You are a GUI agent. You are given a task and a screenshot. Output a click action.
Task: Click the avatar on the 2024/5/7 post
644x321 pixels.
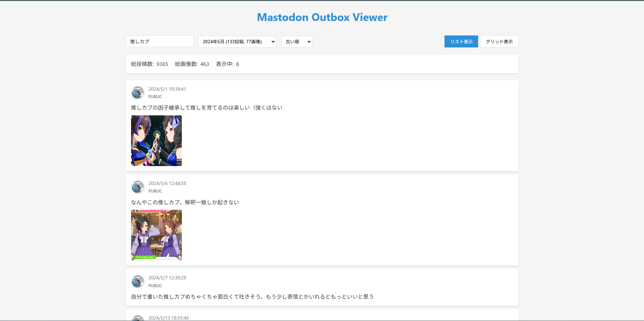[x=138, y=281]
